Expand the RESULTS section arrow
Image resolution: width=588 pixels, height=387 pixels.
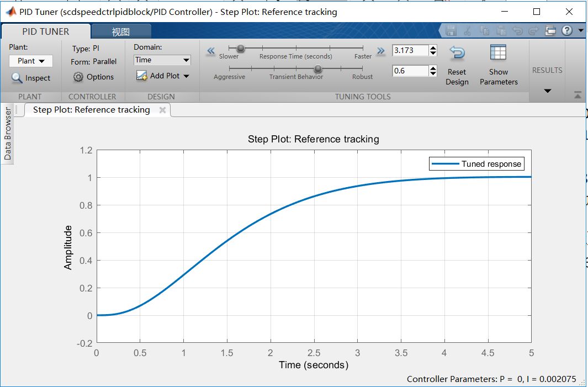coord(548,91)
